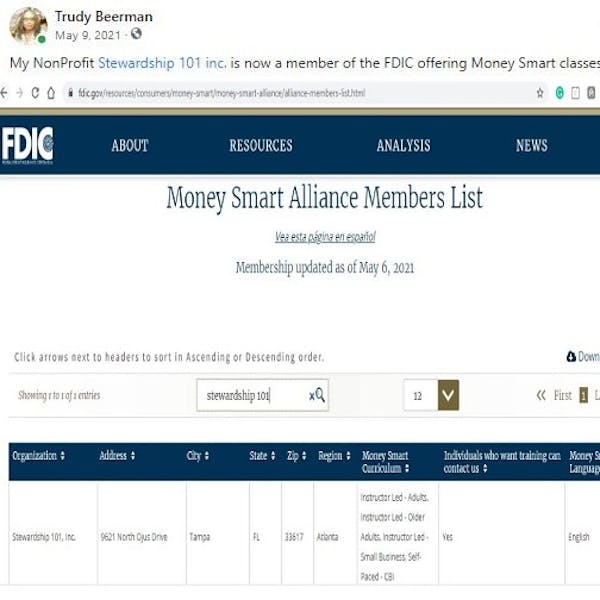Viewport: 600px width, 600px height.
Task: Click the search magnifier icon
Action: click(320, 396)
